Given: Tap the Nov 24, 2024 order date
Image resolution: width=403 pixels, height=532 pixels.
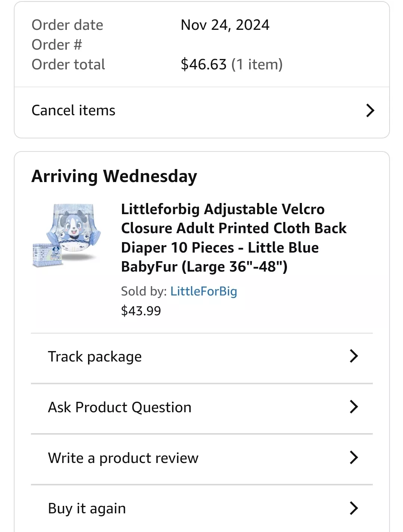Looking at the screenshot, I should pos(225,25).
